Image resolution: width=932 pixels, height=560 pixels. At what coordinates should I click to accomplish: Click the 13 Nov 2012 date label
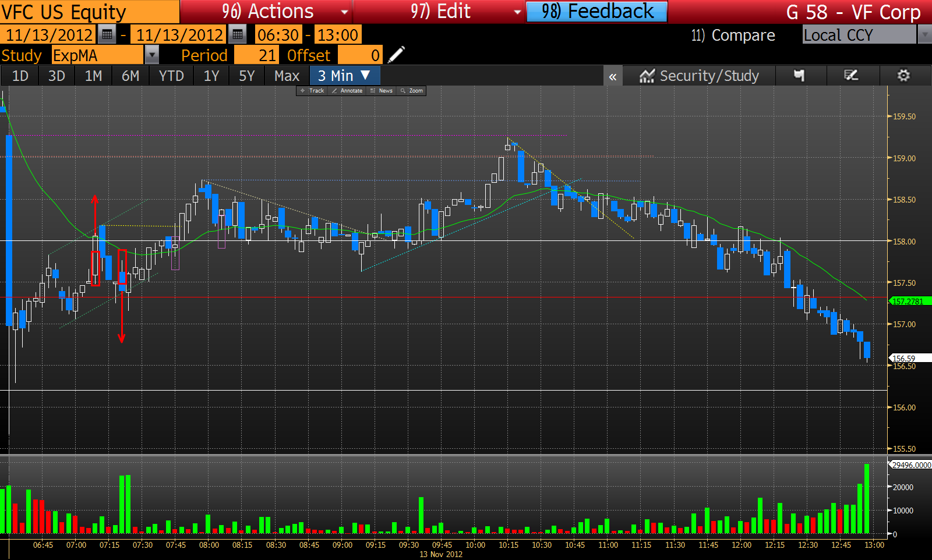point(441,554)
